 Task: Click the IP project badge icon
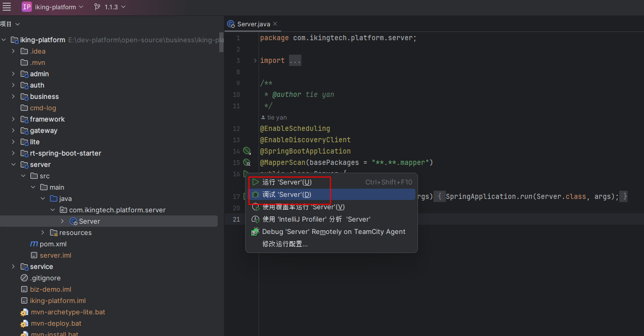(x=26, y=7)
